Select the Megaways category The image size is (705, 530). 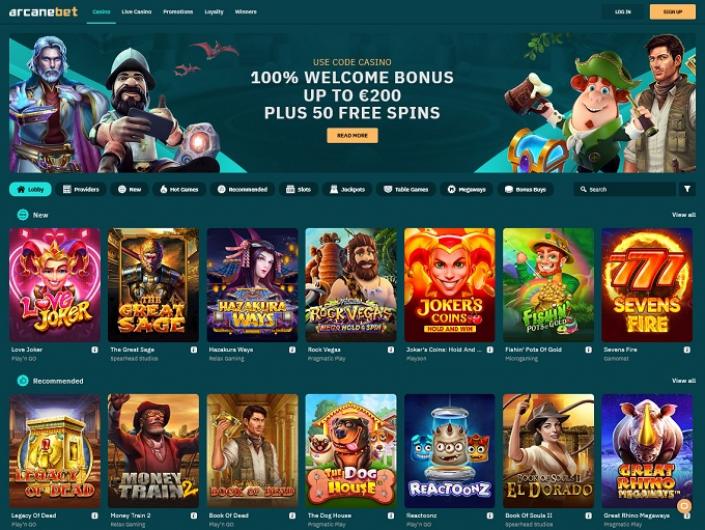(x=466, y=189)
